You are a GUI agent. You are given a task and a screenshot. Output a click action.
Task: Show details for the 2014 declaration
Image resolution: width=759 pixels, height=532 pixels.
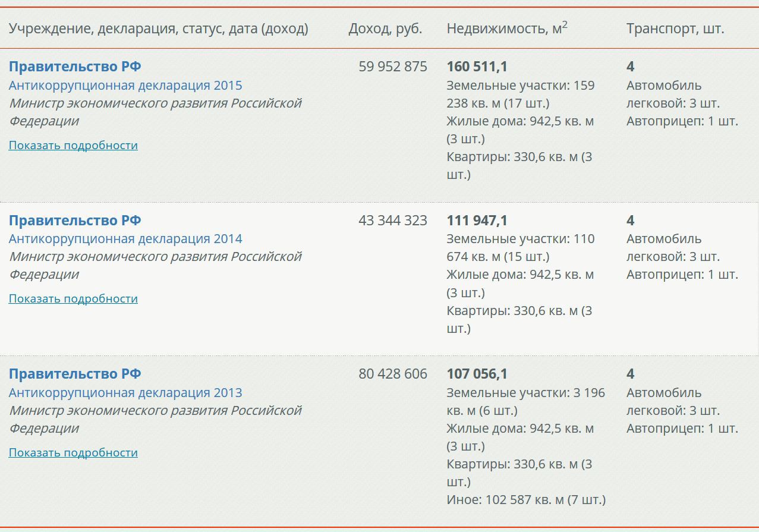coord(73,298)
